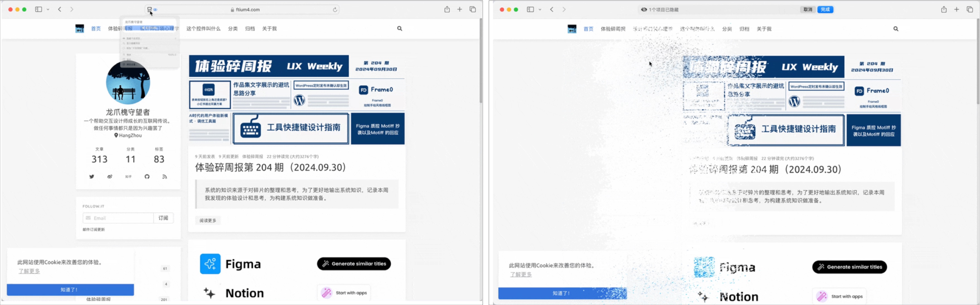The image size is (980, 305).
Task: Go back in the right Safari window
Action: tap(552, 9)
